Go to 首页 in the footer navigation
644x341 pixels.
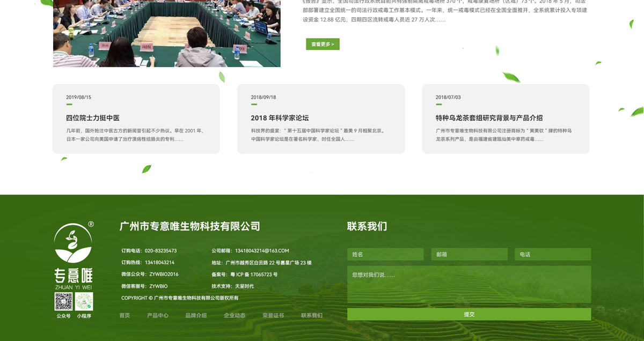(125, 315)
